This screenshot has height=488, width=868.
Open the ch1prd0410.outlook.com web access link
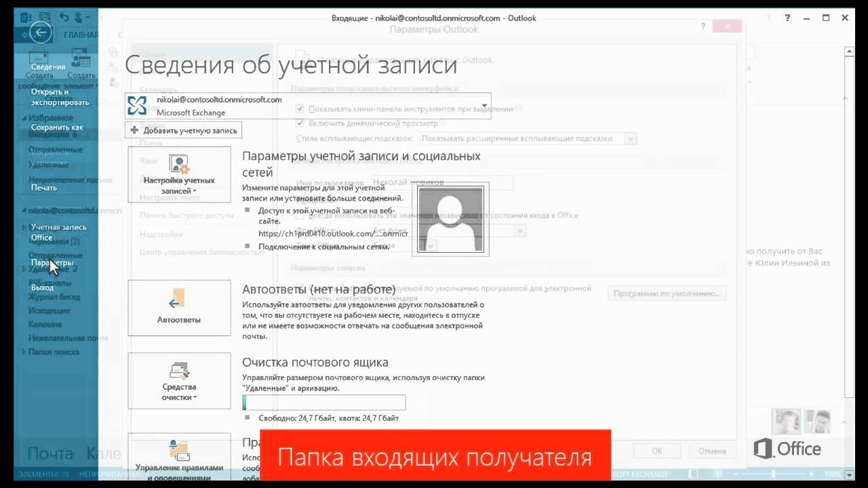(x=333, y=233)
